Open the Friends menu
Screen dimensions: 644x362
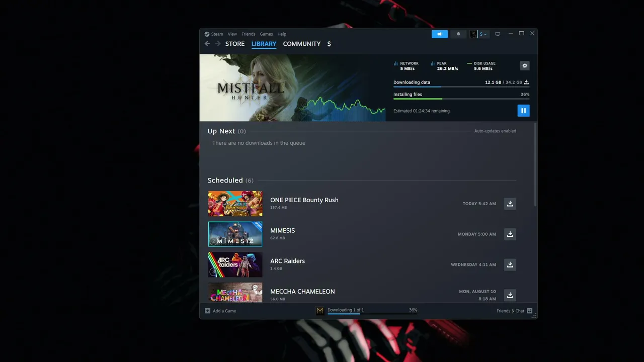[x=249, y=34]
